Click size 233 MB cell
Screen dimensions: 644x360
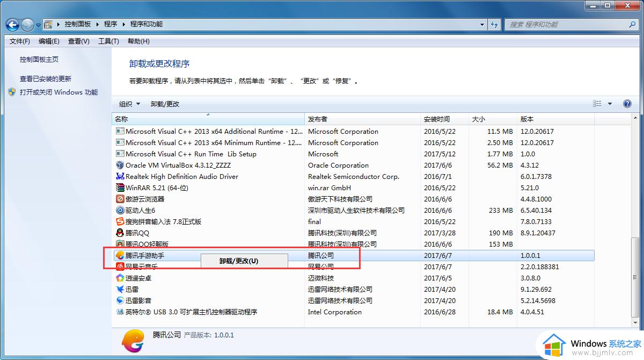501,211
